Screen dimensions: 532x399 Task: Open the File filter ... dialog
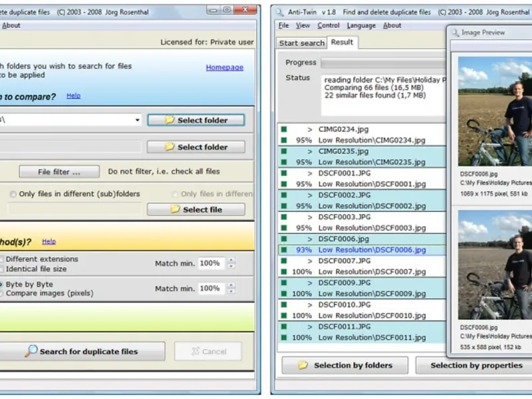coord(59,172)
